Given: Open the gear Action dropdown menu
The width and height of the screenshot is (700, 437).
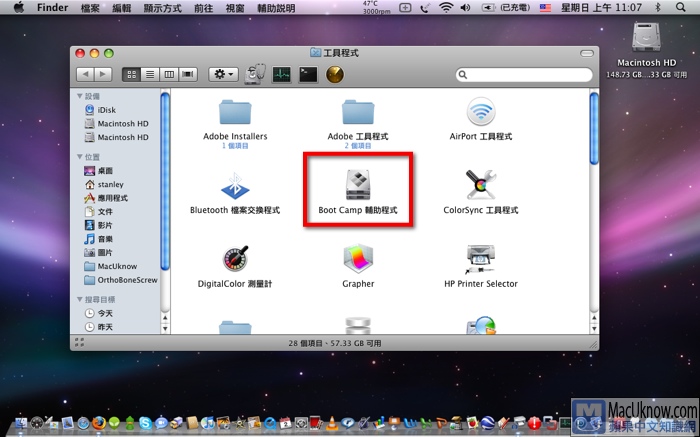Looking at the screenshot, I should point(222,74).
